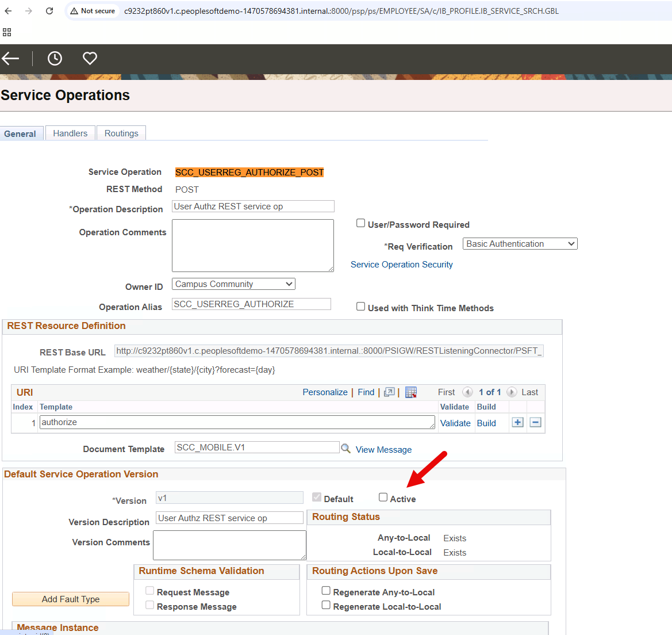Reload the page in browser
The width and height of the screenshot is (672, 635).
pos(49,11)
